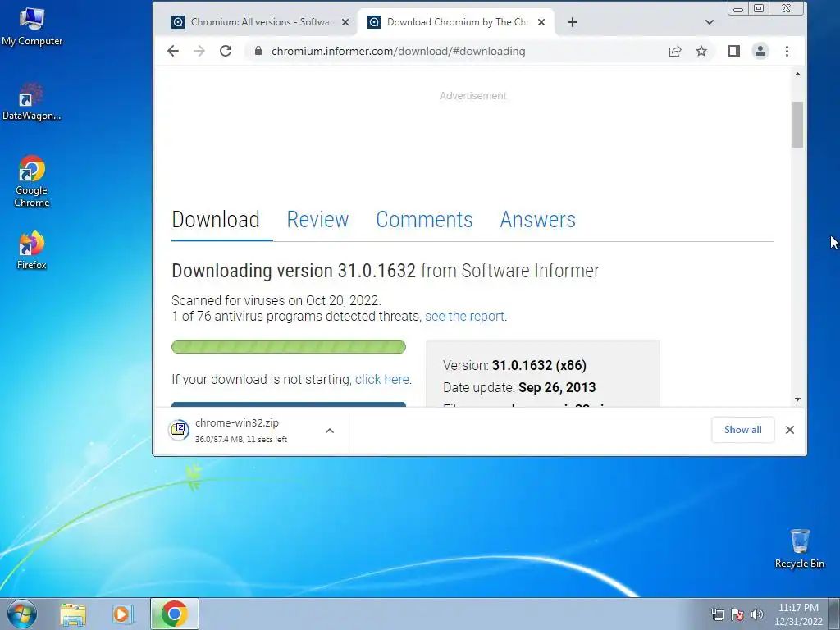The width and height of the screenshot is (840, 630).
Task: Click the chrome-win32.zip file icon
Action: (178, 430)
